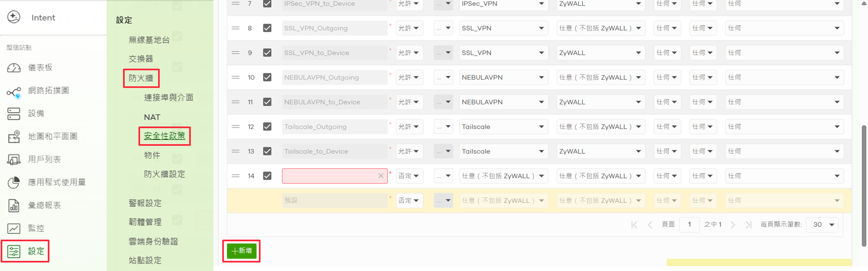868x271 pixels.
Task: Uncheck rule 10 NEBULAVPN_Outgoing checkbox
Action: [267, 77]
